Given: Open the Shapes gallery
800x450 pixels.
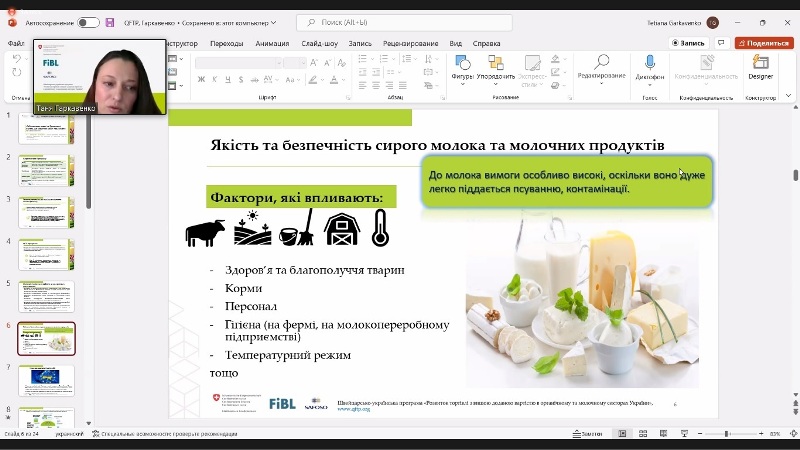Looking at the screenshot, I should (463, 66).
